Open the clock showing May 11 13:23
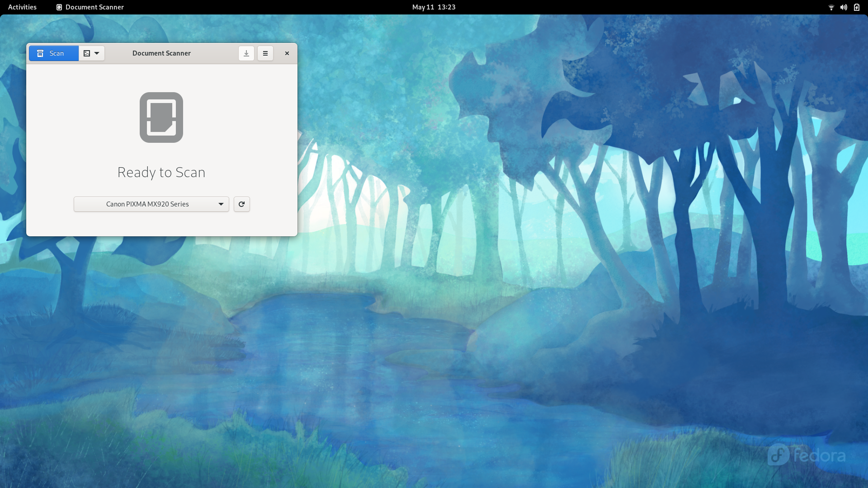The height and width of the screenshot is (488, 868). click(434, 7)
